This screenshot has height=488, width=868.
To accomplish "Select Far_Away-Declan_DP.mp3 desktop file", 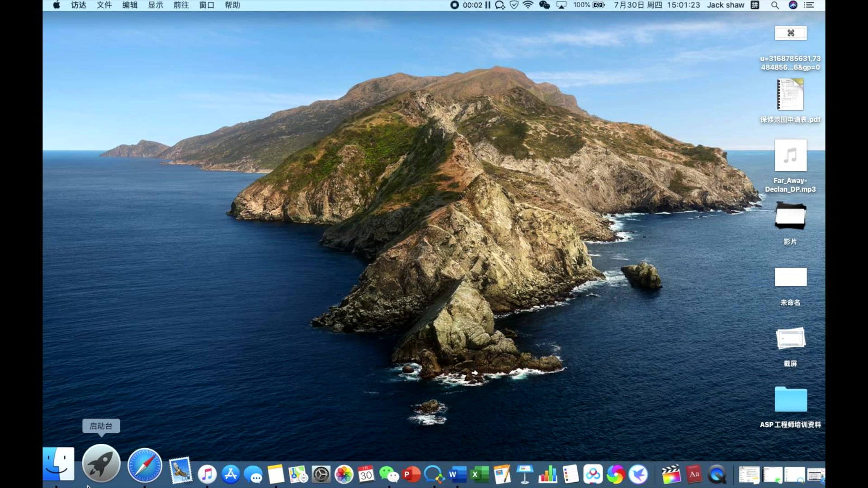I will click(x=790, y=156).
